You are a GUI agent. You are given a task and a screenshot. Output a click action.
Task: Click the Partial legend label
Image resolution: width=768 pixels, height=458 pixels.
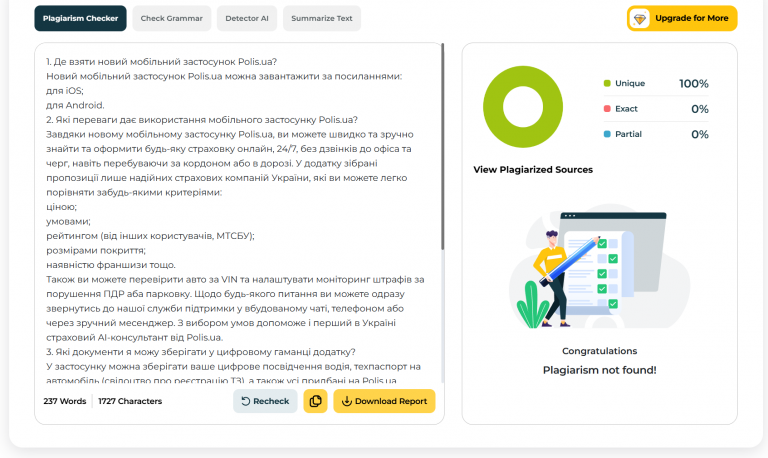(x=628, y=134)
